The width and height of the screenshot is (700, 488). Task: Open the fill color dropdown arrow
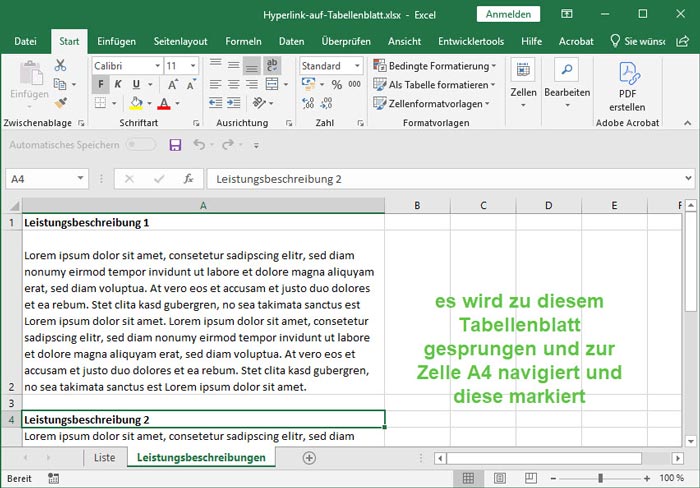tap(149, 104)
